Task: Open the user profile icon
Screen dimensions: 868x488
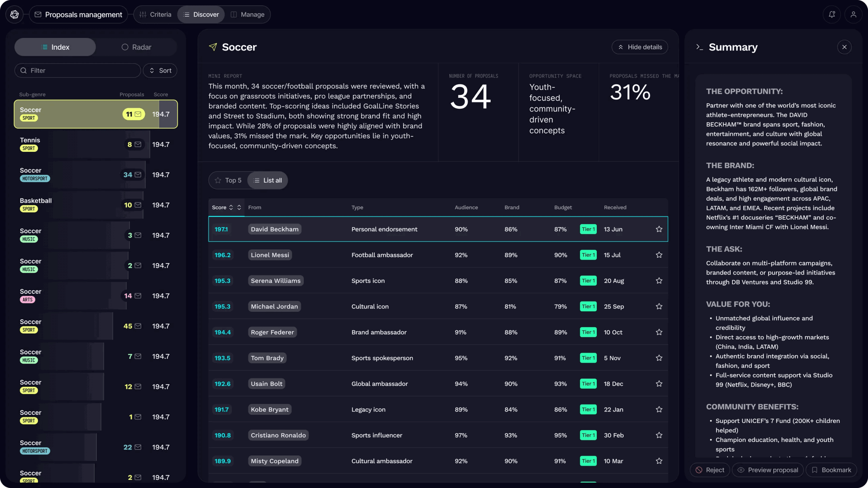Action: click(x=853, y=15)
